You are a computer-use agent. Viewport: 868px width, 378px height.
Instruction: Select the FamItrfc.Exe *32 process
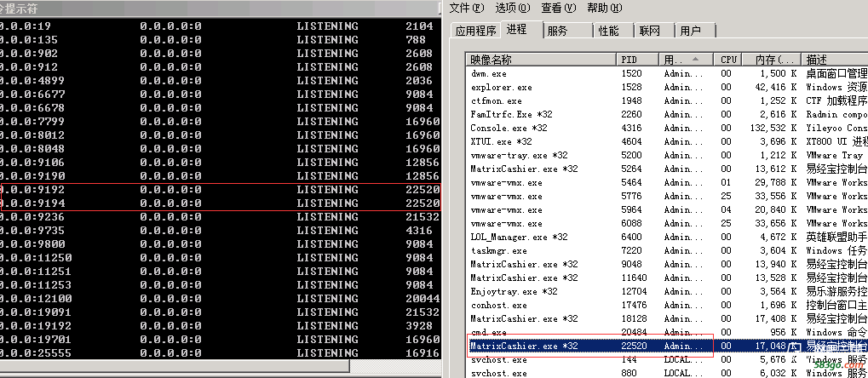tap(667, 115)
